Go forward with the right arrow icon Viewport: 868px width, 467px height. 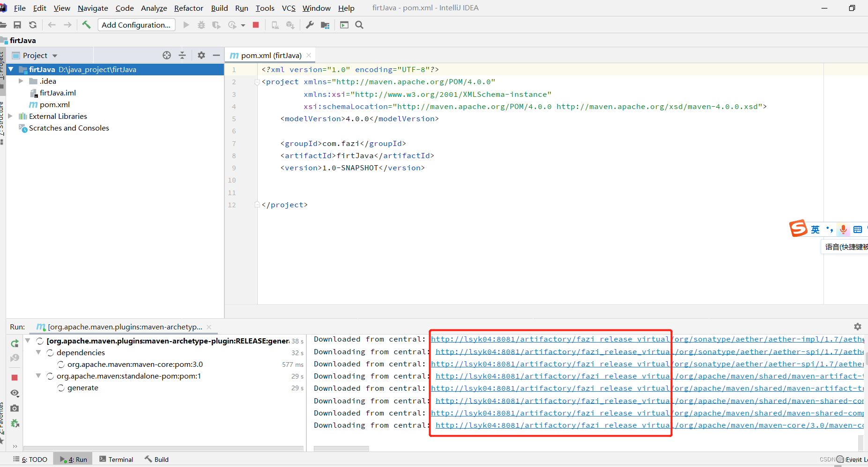[68, 25]
